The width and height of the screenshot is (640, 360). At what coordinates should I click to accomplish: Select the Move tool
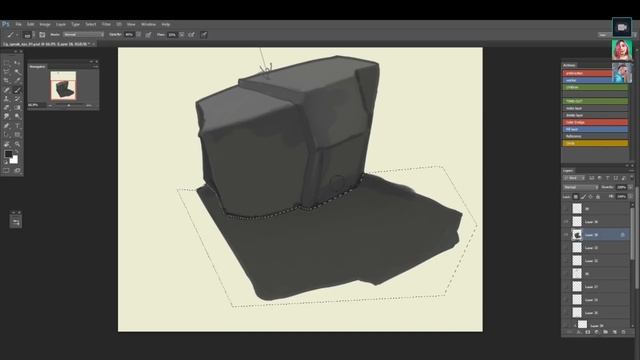(x=17, y=62)
